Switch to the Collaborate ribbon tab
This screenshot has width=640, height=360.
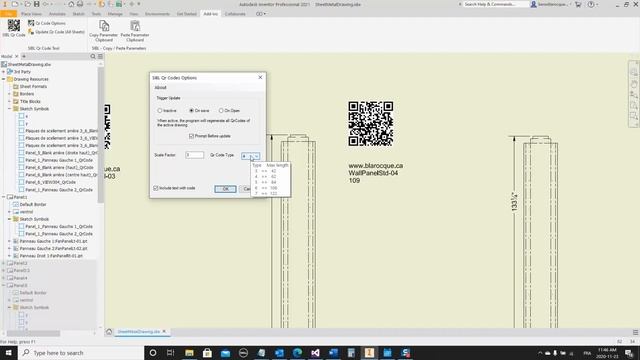(235, 14)
